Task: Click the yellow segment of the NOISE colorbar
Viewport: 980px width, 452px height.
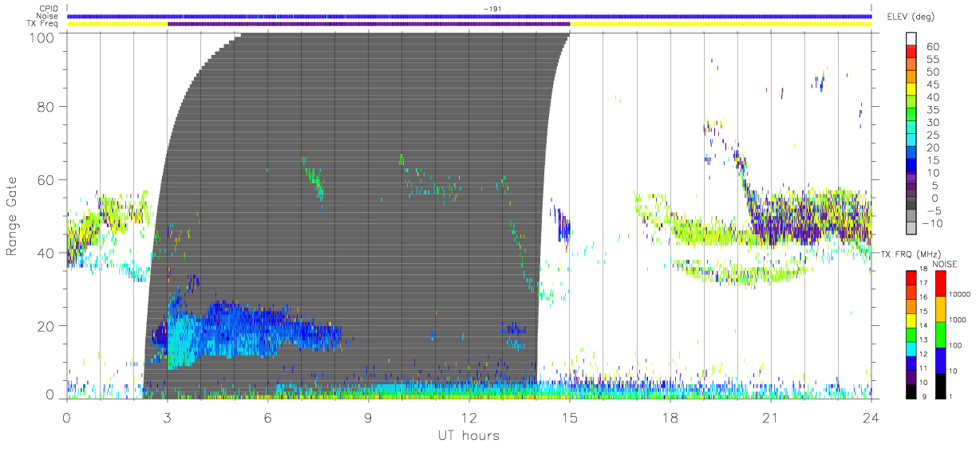Action: [x=942, y=309]
